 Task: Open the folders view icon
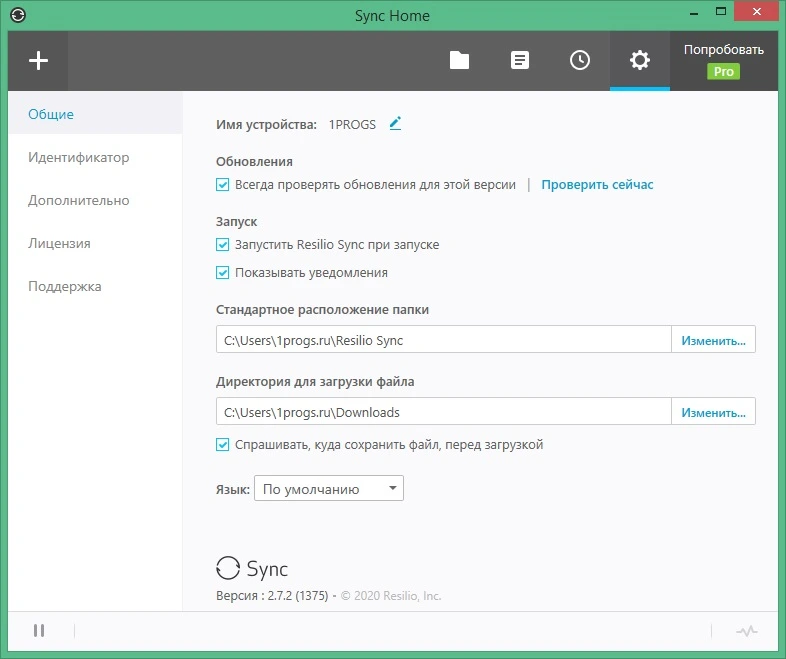click(459, 60)
